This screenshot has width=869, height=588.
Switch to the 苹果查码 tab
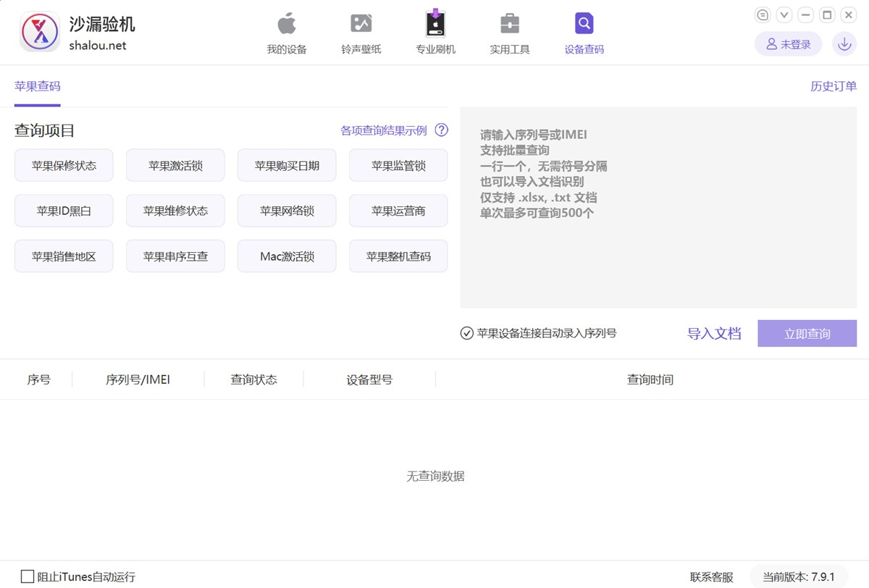[38, 86]
